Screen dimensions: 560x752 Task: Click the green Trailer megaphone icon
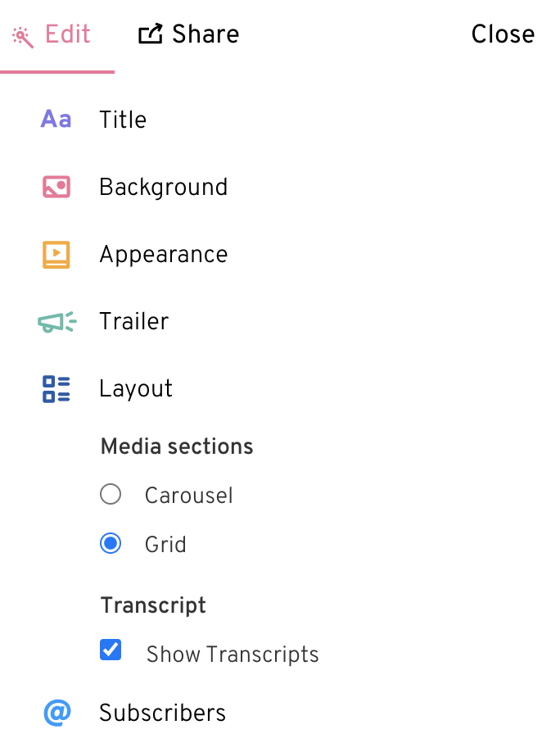click(57, 321)
